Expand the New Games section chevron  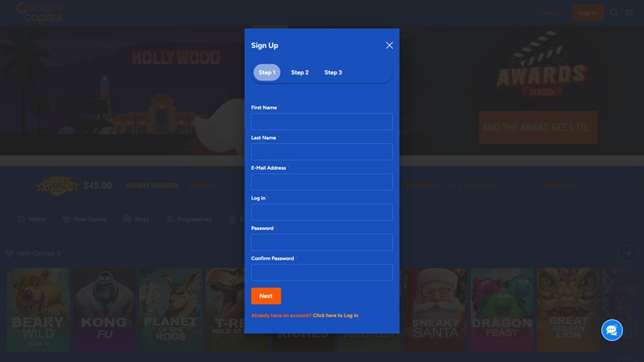[x=59, y=253]
